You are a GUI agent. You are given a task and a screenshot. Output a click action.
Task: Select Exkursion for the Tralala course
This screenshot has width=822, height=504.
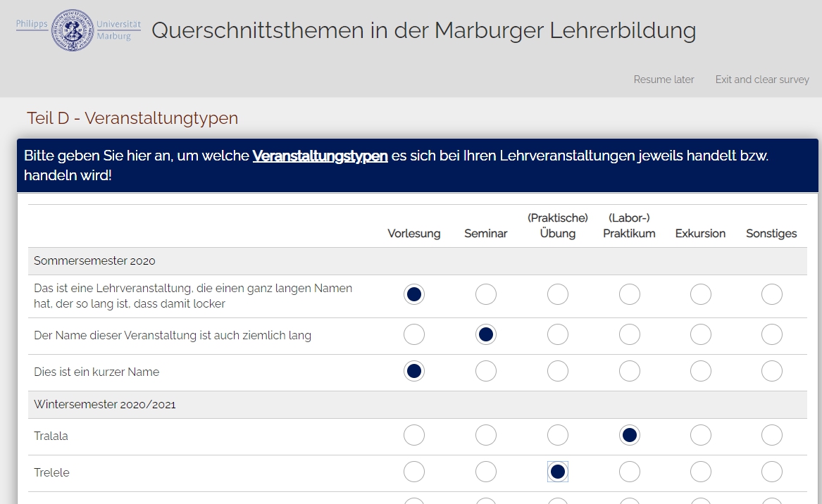[701, 436]
